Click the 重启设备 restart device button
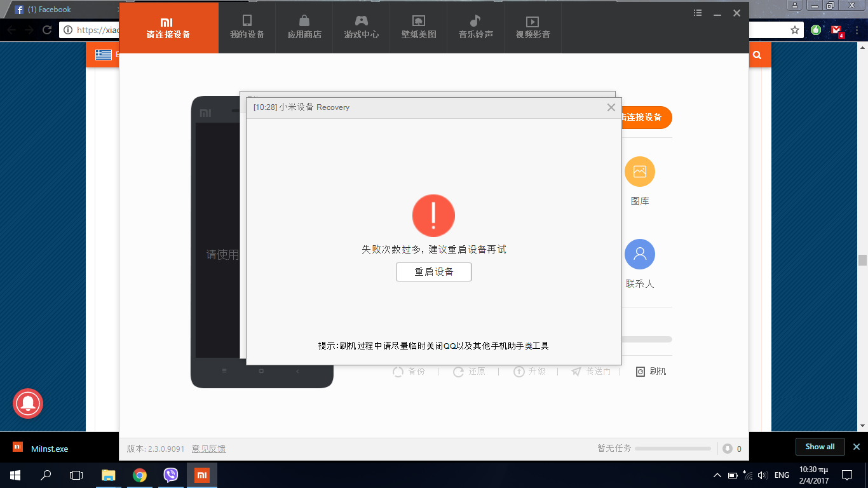868x488 pixels. 433,272
